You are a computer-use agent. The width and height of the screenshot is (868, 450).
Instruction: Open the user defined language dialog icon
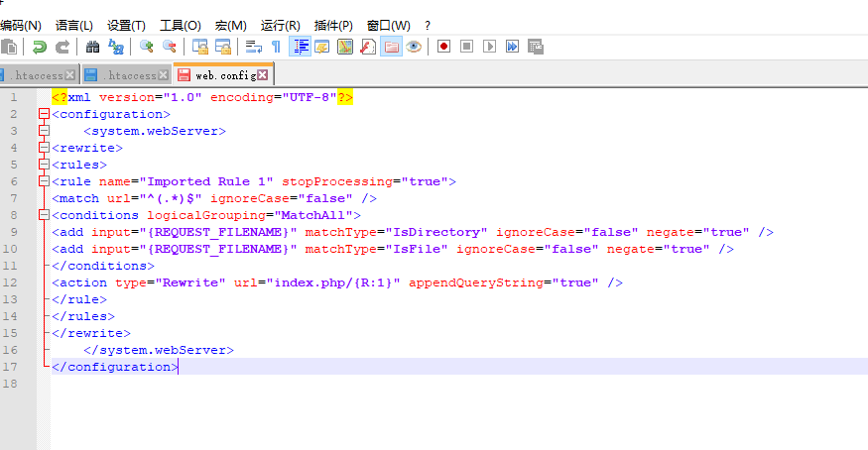click(322, 47)
